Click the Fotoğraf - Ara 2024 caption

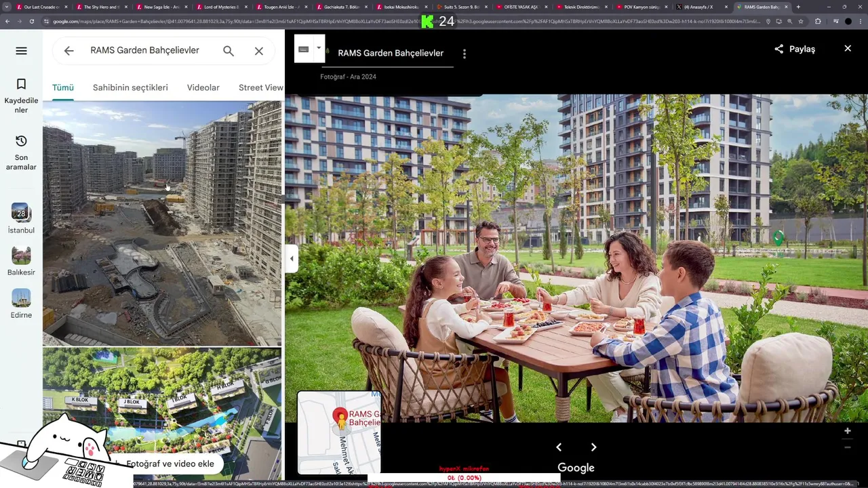(x=348, y=77)
